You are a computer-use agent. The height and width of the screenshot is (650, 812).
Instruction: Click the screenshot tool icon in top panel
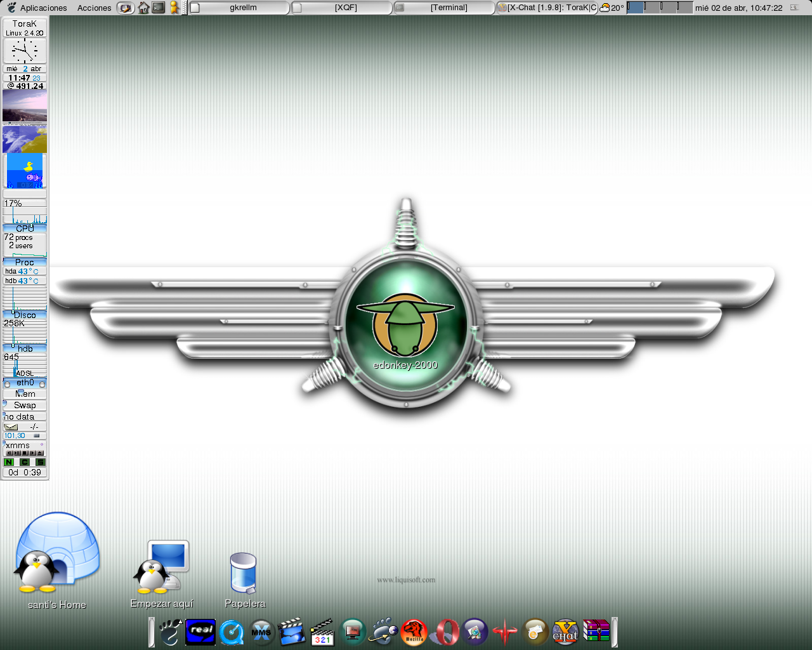126,8
